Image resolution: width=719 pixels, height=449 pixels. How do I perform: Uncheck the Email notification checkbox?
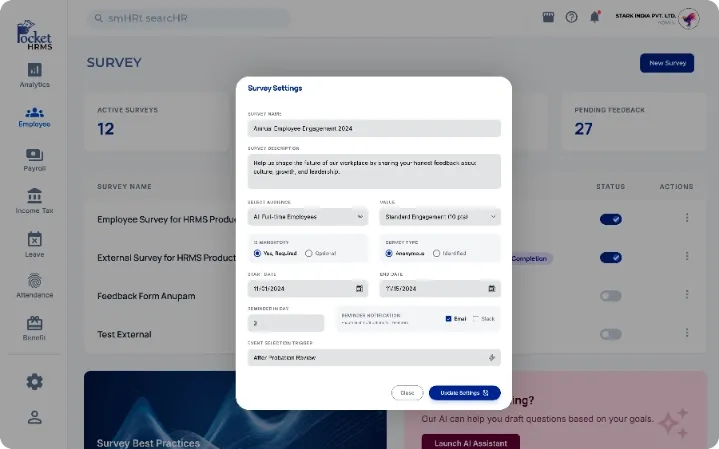click(449, 319)
